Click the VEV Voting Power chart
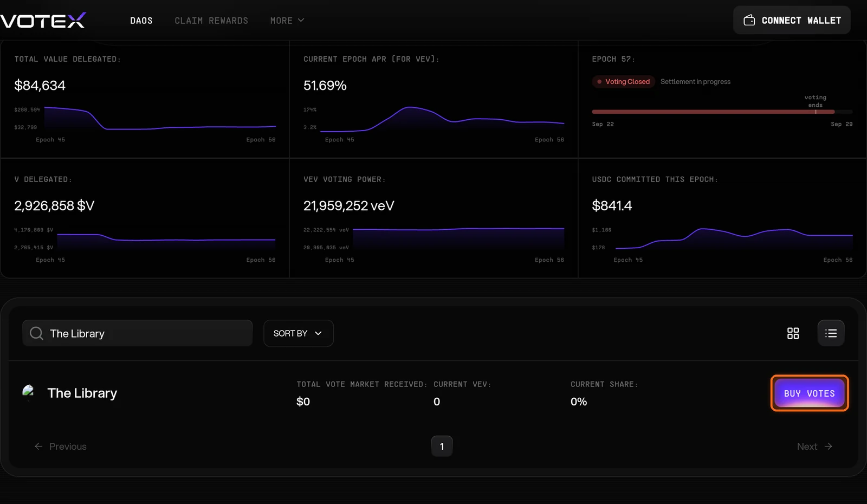The image size is (867, 504). click(x=458, y=238)
